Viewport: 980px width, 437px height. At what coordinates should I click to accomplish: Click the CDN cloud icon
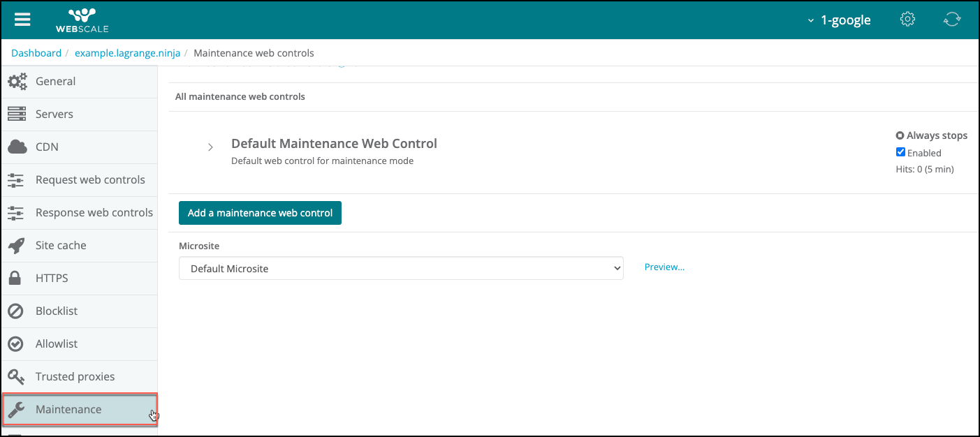pos(17,147)
